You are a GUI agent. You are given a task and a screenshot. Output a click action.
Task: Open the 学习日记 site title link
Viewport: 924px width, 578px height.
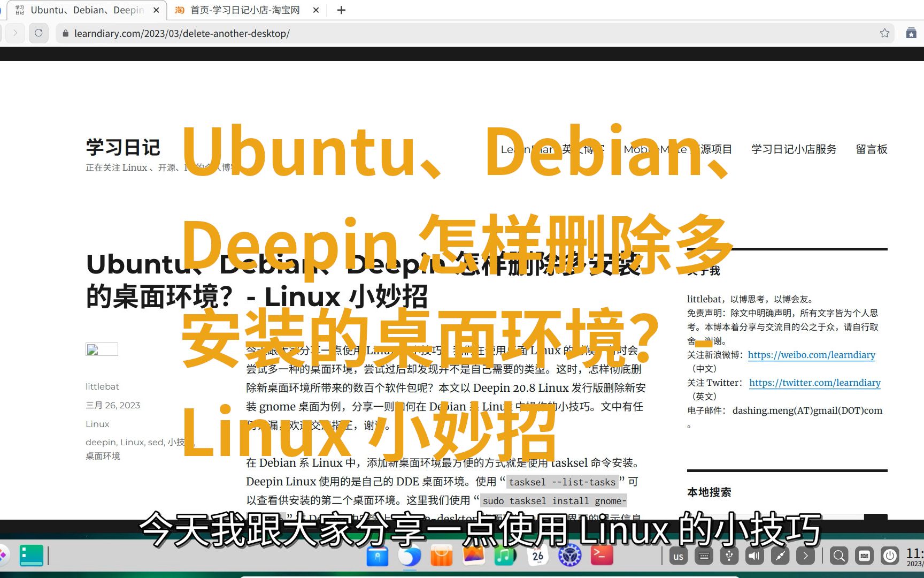[x=123, y=148]
